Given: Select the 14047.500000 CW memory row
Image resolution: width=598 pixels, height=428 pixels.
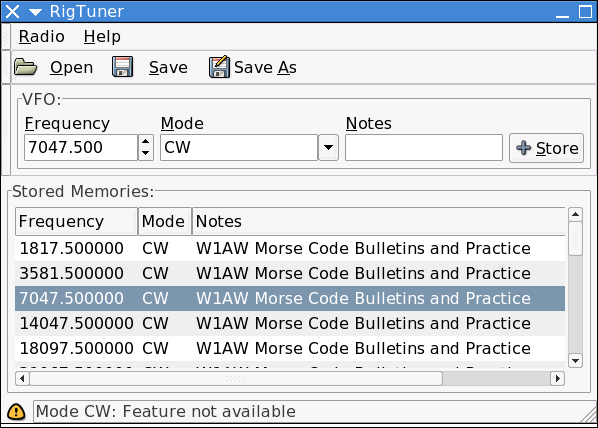Looking at the screenshot, I should [290, 323].
